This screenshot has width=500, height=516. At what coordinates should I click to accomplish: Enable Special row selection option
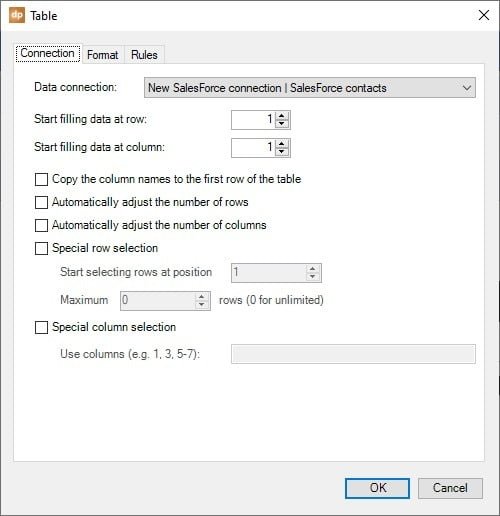pyautogui.click(x=41, y=248)
